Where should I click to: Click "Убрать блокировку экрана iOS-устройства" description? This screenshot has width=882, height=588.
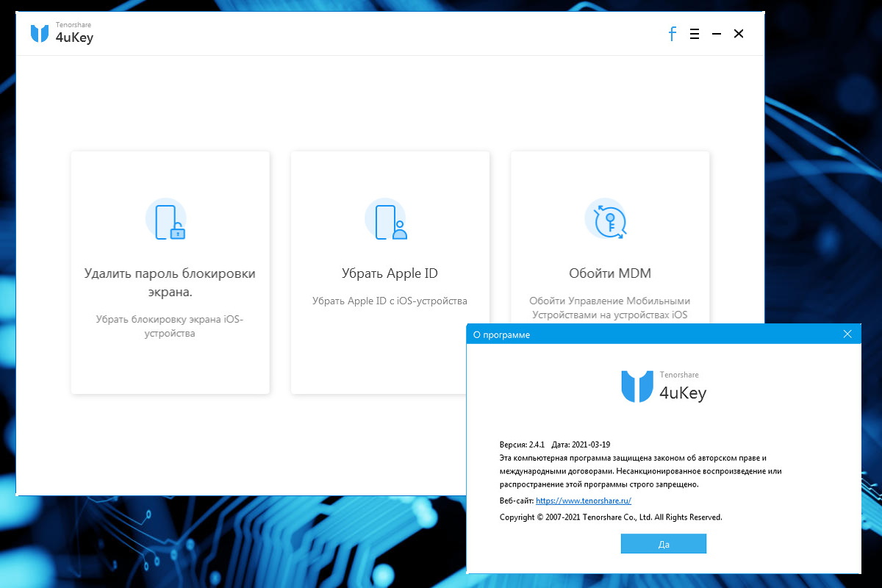click(170, 326)
